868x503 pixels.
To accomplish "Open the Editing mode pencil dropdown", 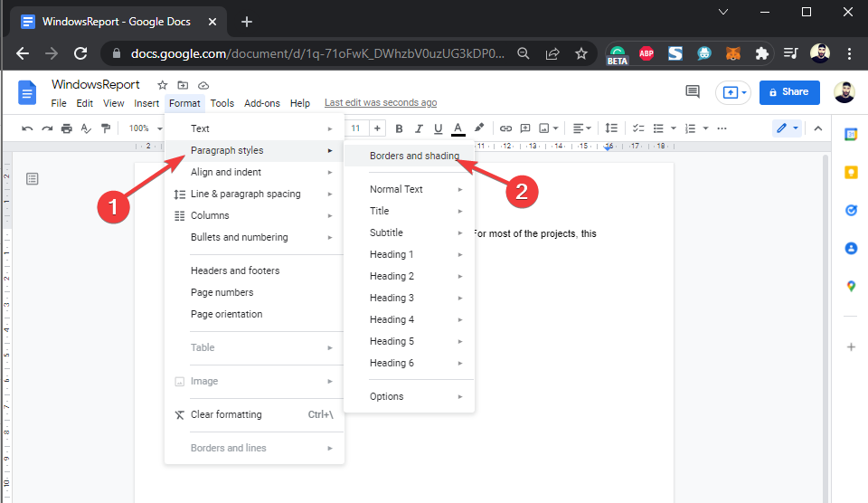I will (788, 128).
